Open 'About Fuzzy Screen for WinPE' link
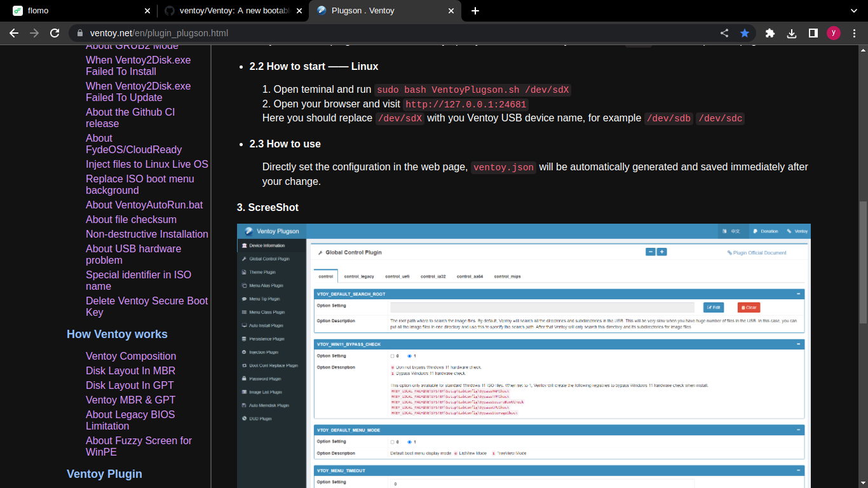The height and width of the screenshot is (488, 868). click(139, 446)
